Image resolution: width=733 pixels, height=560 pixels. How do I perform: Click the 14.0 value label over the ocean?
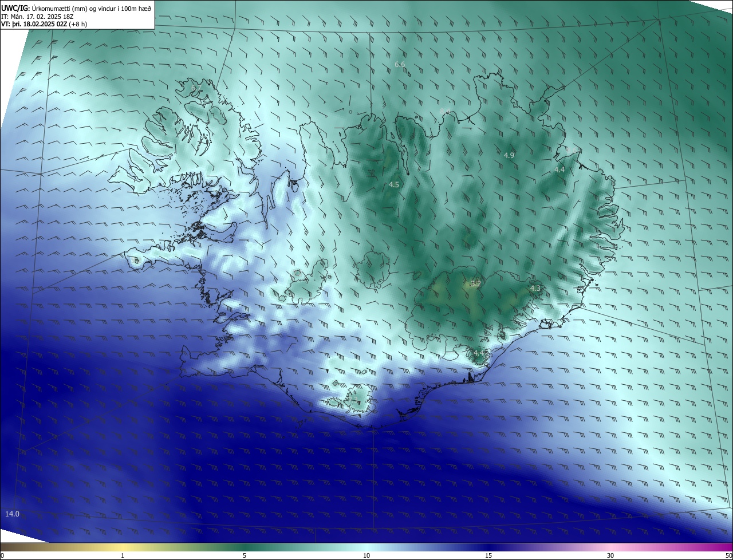pos(12,514)
